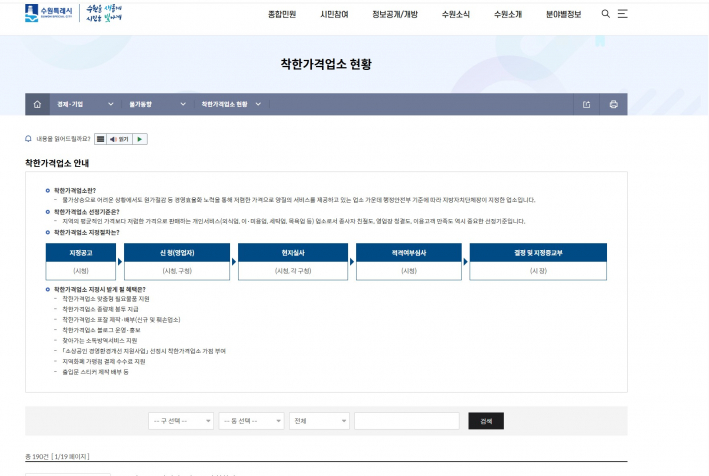Click 착한가격업소 지정시 받게 될 혜택은? heading

(100, 289)
